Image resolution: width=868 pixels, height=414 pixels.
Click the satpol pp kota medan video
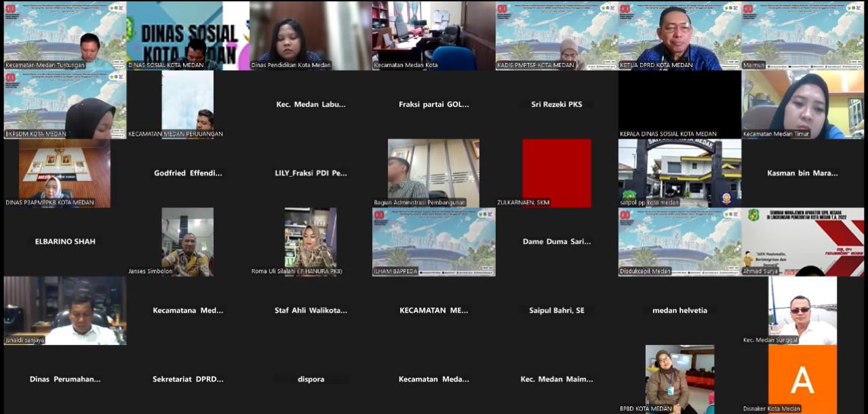click(x=679, y=173)
